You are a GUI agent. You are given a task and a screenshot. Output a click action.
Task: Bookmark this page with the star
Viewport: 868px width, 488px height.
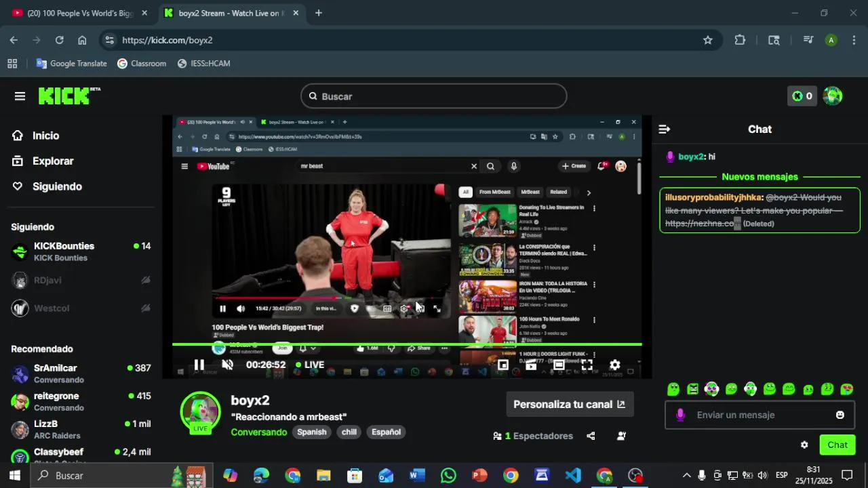coord(708,40)
